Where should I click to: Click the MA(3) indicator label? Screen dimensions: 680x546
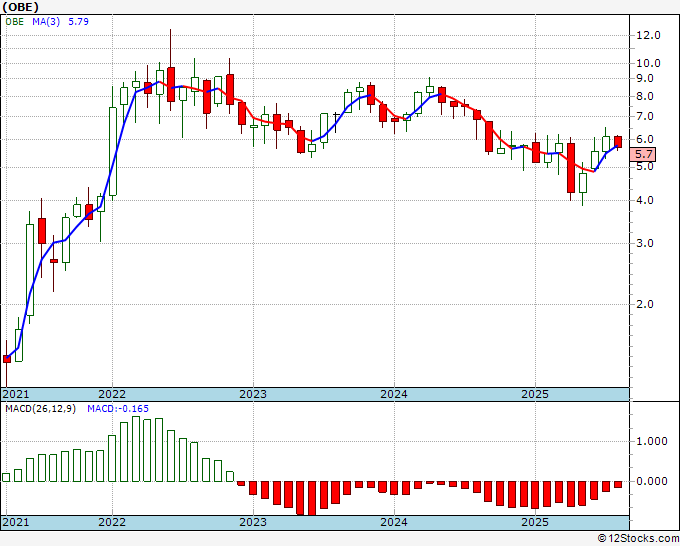click(46, 22)
